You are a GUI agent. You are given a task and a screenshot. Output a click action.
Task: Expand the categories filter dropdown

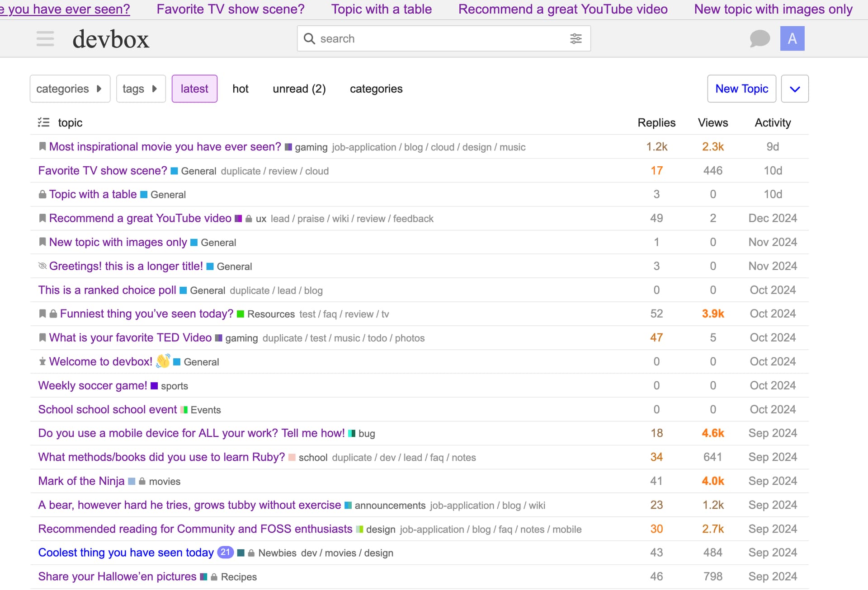pos(70,89)
